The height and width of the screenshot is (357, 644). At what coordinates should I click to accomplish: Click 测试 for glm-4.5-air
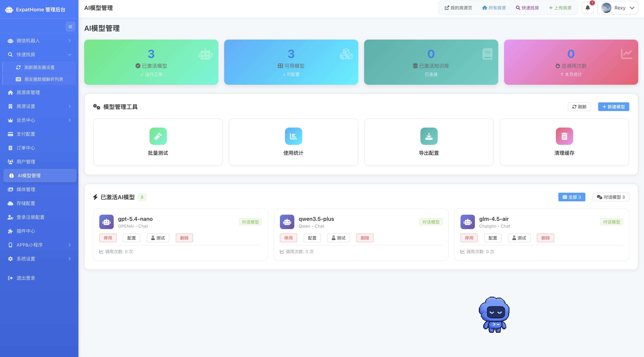pyautogui.click(x=519, y=238)
